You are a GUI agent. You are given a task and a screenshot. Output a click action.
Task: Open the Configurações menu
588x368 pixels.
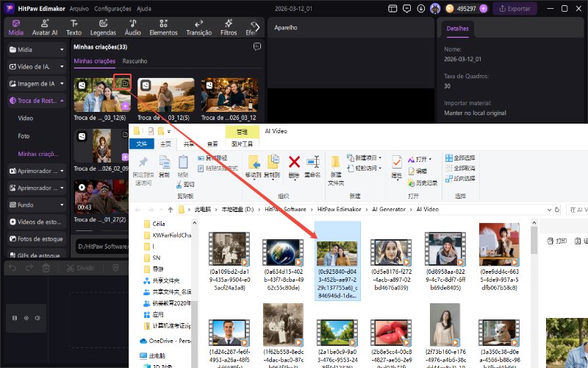112,9
